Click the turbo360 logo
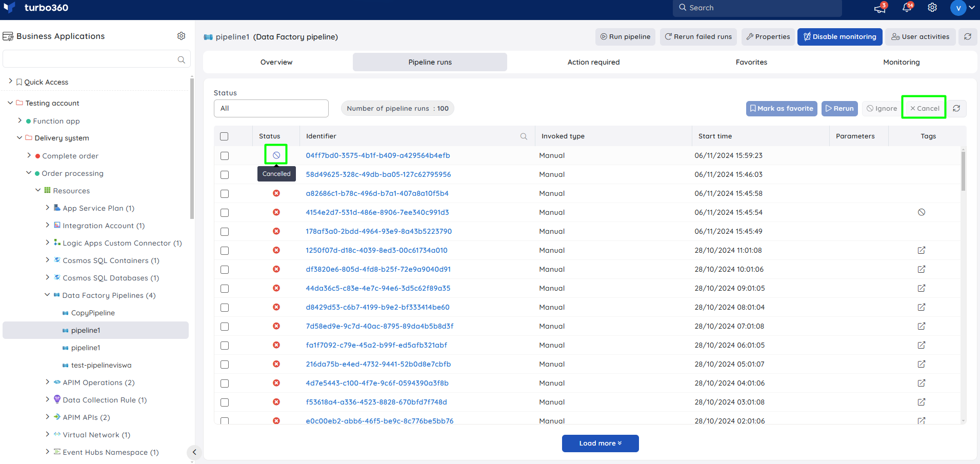 point(36,8)
